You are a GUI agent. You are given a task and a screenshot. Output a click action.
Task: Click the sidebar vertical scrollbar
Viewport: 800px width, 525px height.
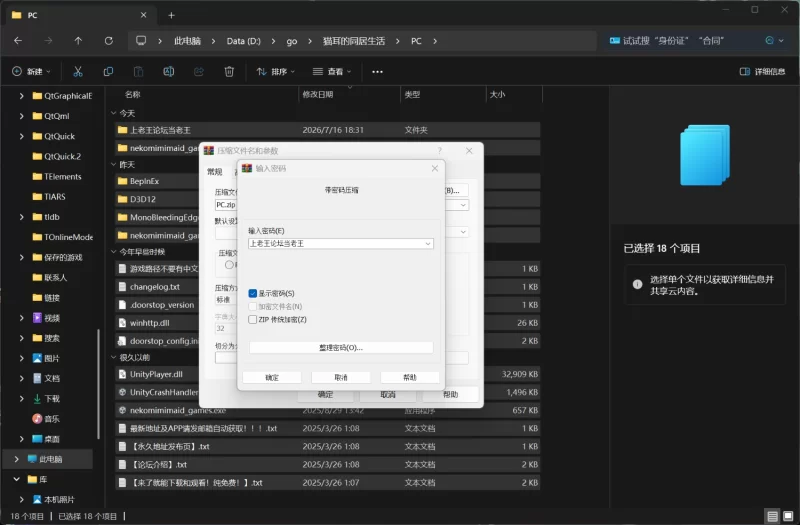click(98, 384)
